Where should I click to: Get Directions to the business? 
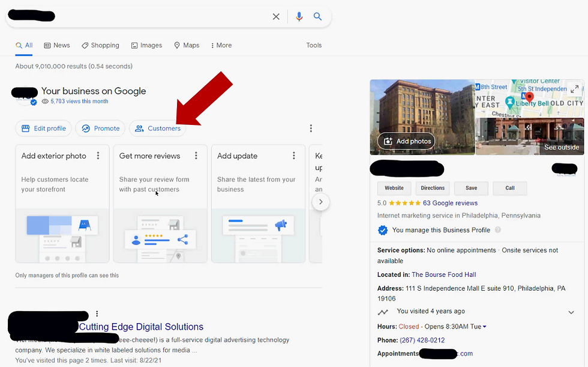coord(433,188)
